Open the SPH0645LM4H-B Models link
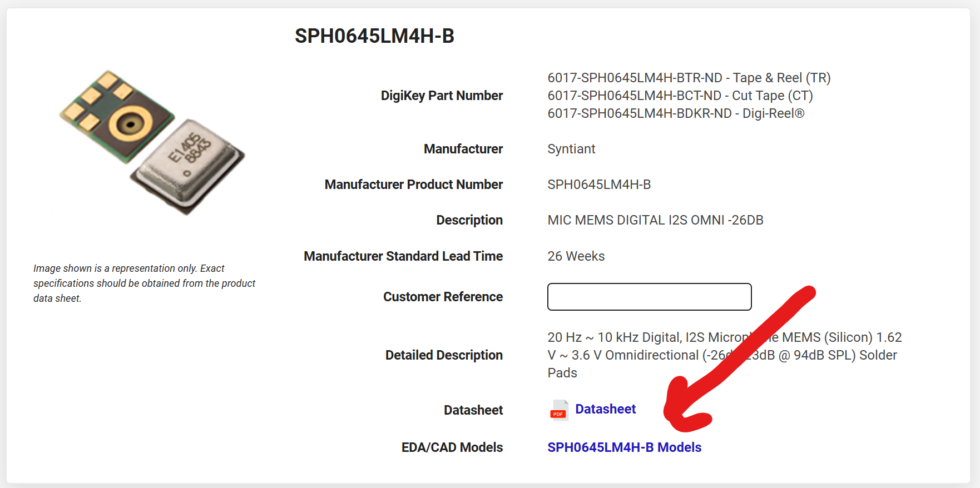The width and height of the screenshot is (980, 488). tap(624, 447)
